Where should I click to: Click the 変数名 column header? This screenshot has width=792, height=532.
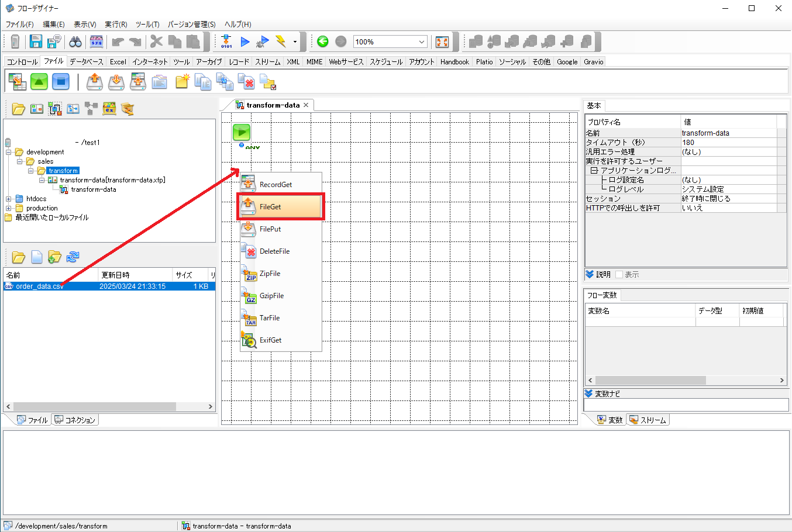(641, 310)
